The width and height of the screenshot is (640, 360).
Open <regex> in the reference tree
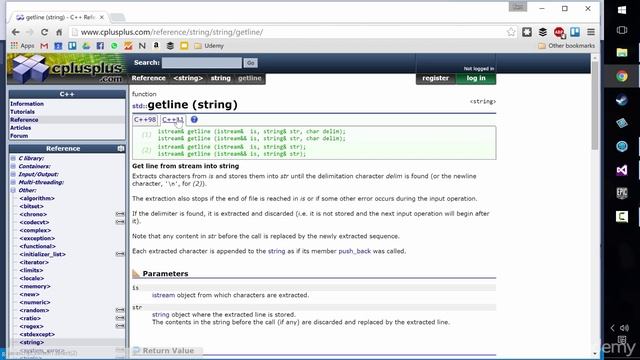click(31, 326)
